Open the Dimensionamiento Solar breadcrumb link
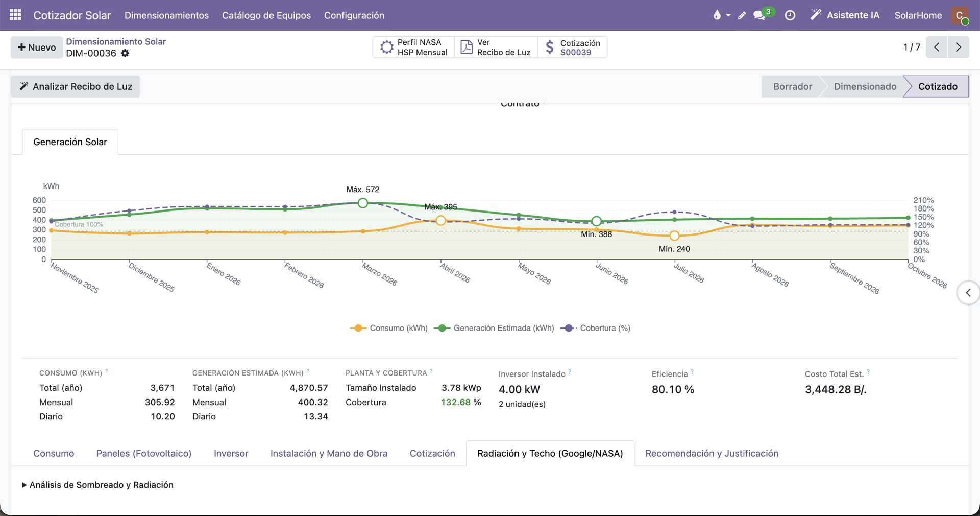Screen dimensions: 980x516 [x=116, y=41]
